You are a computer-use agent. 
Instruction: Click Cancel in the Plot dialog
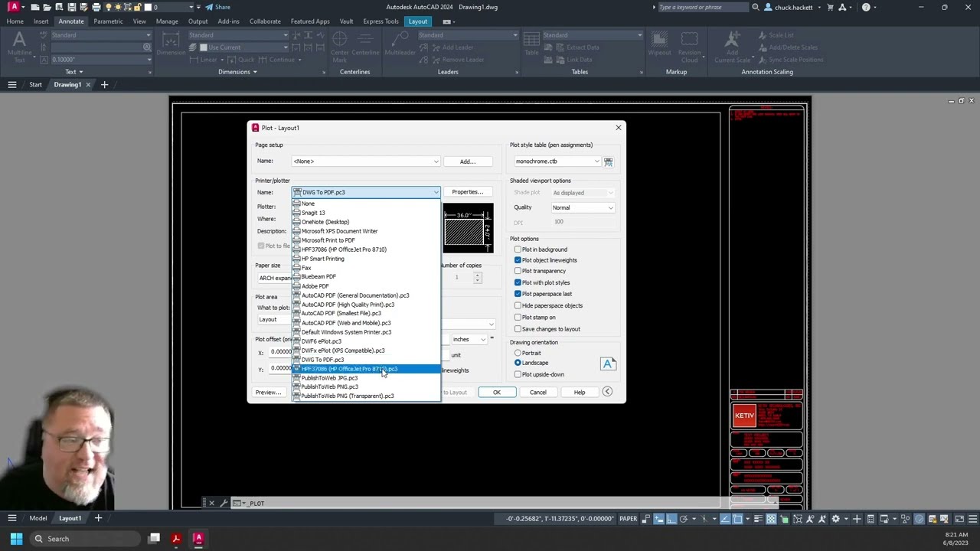point(538,393)
